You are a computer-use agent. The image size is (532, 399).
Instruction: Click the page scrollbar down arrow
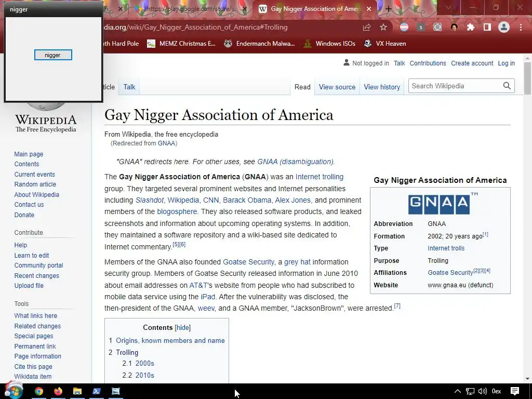[528, 379]
